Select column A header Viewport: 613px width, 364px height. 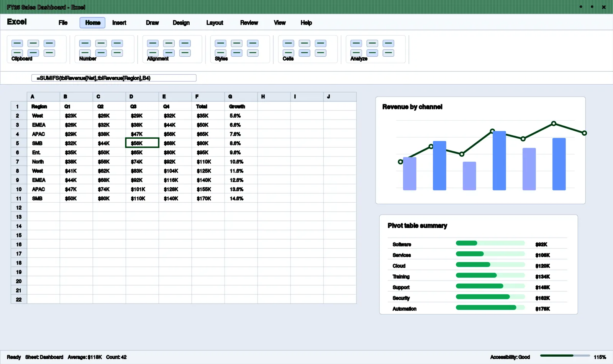(43, 97)
